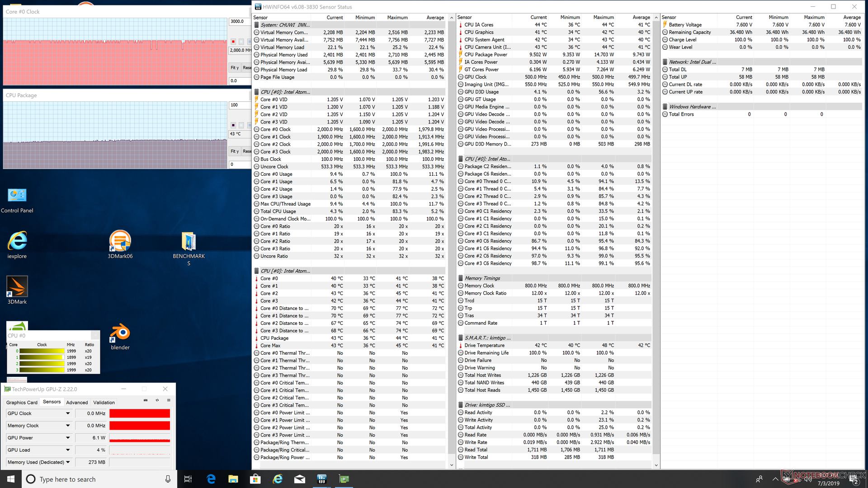868x488 pixels.
Task: Click the CPU IA Cores thermometer icon
Action: coord(460,25)
